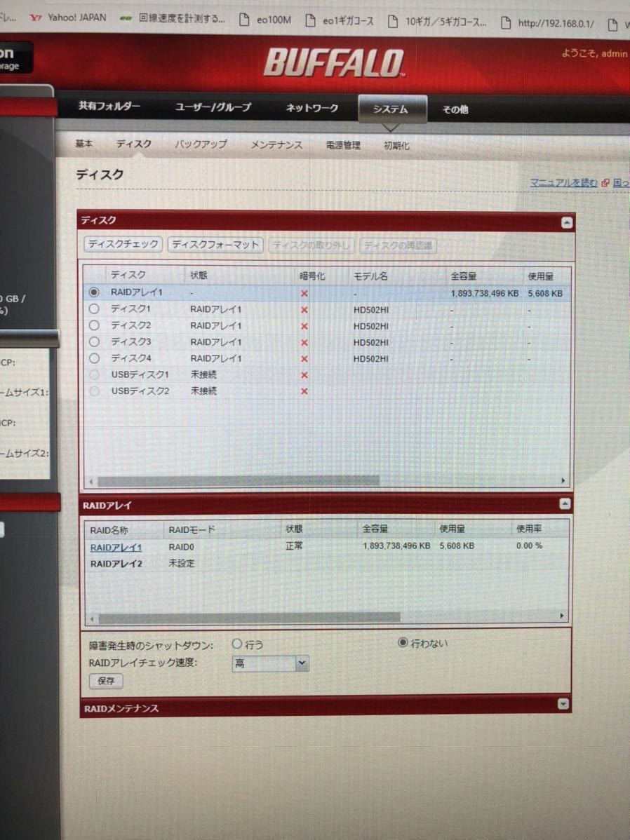Collapse the ディスク panel section
This screenshot has height=840, width=630.
pyautogui.click(x=567, y=223)
